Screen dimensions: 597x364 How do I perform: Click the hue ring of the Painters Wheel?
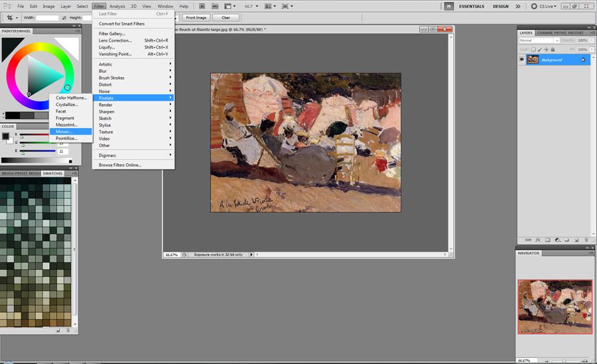click(x=40, y=47)
